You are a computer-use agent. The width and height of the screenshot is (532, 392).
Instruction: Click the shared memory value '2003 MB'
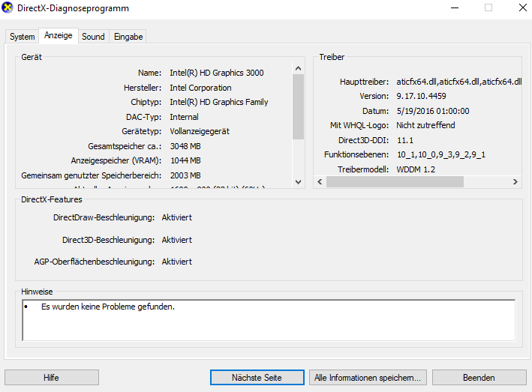coord(185,175)
